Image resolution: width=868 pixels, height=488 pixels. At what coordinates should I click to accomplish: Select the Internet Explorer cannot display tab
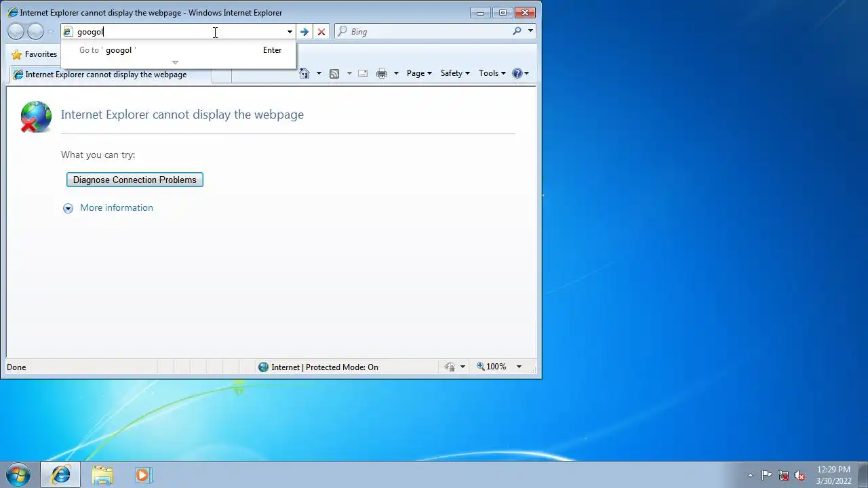(110, 75)
